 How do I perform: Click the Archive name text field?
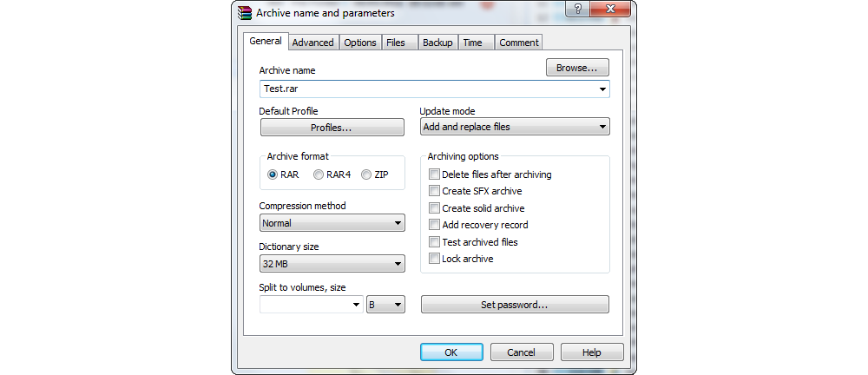coord(425,89)
